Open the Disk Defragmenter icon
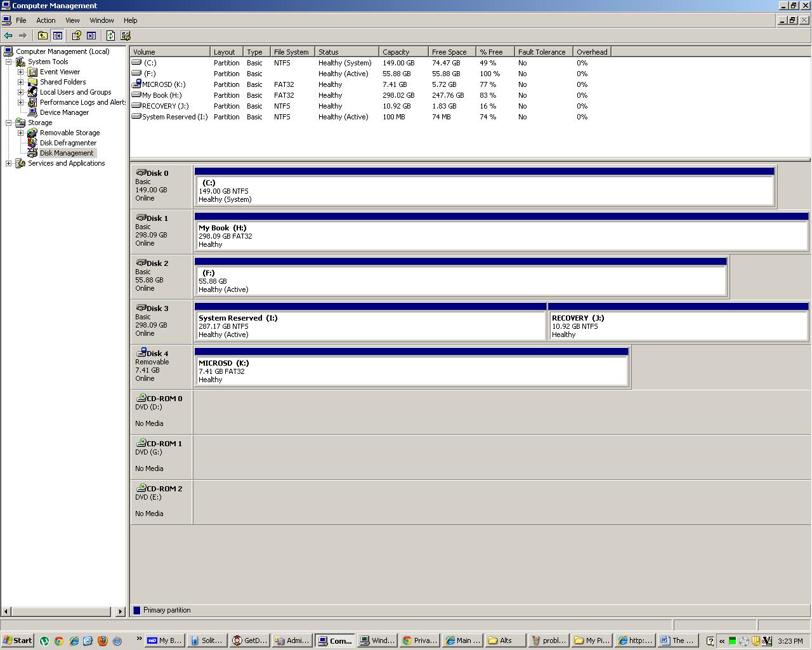 pyautogui.click(x=32, y=143)
